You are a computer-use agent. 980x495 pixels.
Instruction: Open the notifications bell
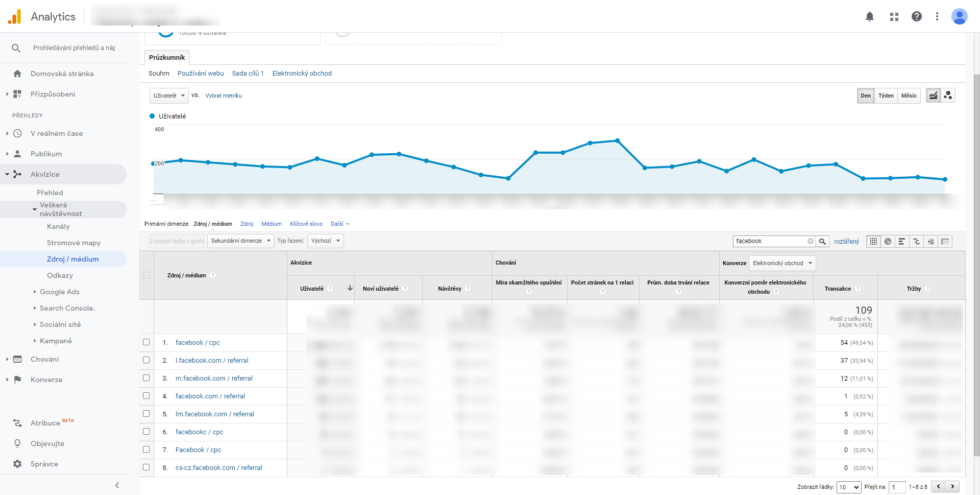tap(870, 16)
